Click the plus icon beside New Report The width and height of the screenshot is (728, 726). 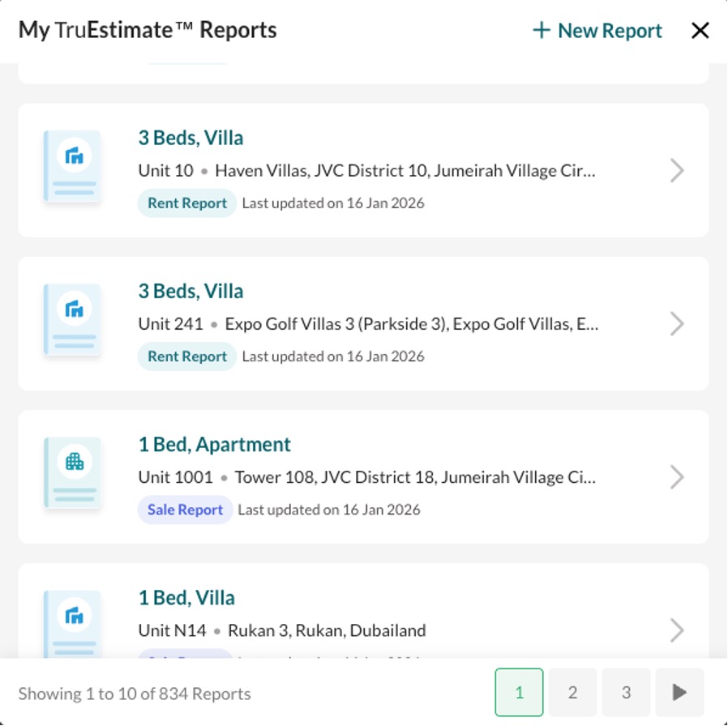pyautogui.click(x=541, y=31)
